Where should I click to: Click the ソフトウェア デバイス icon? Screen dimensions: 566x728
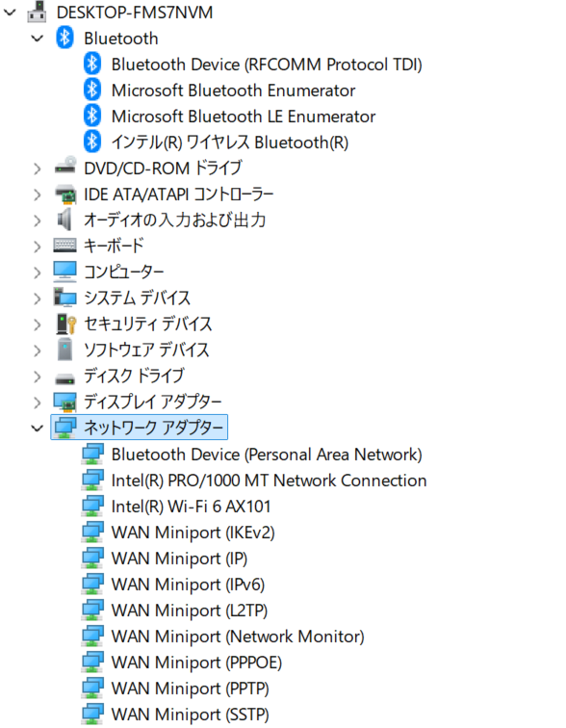(64, 350)
